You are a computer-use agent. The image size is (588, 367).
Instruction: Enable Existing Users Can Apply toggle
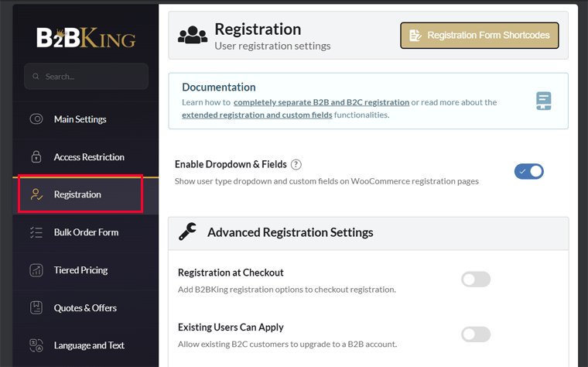coord(476,334)
